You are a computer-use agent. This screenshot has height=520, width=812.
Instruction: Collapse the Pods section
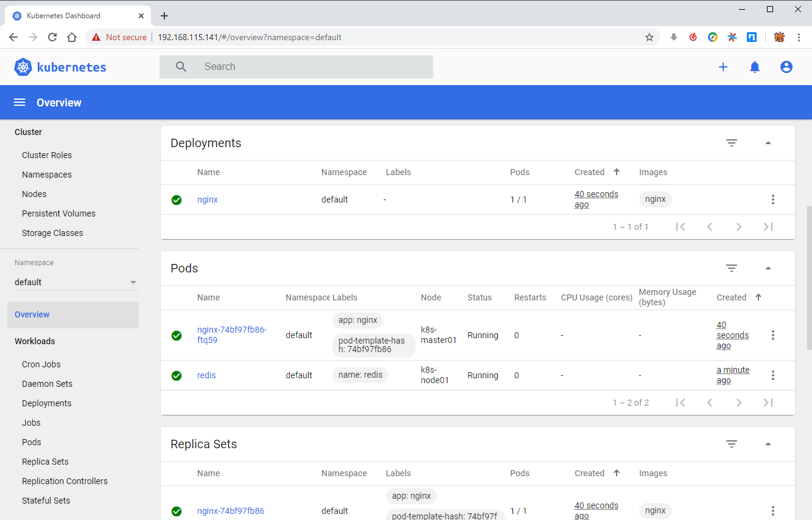(x=768, y=268)
